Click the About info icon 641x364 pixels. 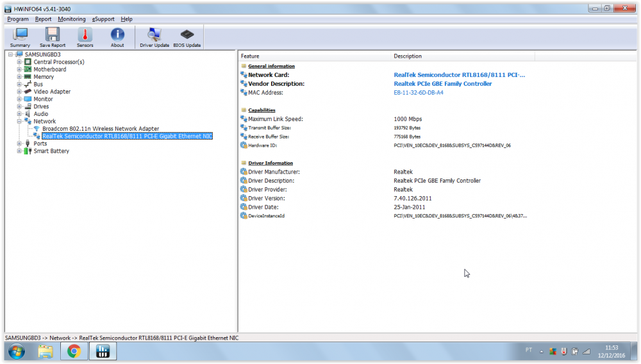tap(117, 37)
